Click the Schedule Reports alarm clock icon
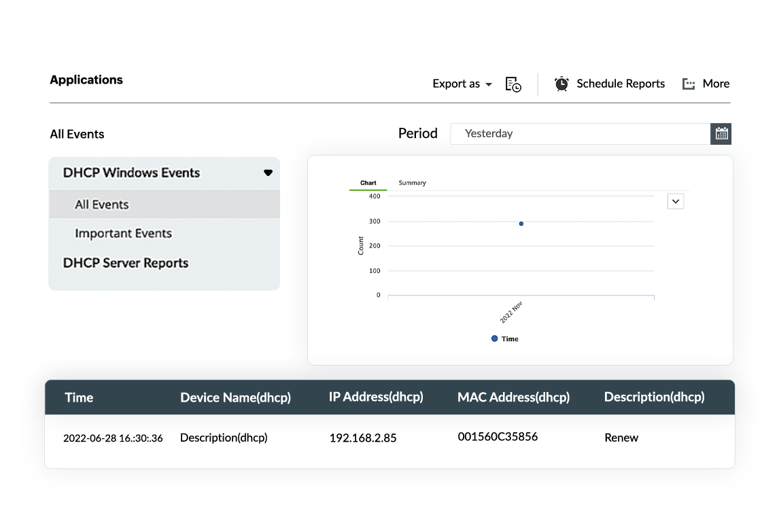This screenshot has height=532, width=779. point(561,84)
